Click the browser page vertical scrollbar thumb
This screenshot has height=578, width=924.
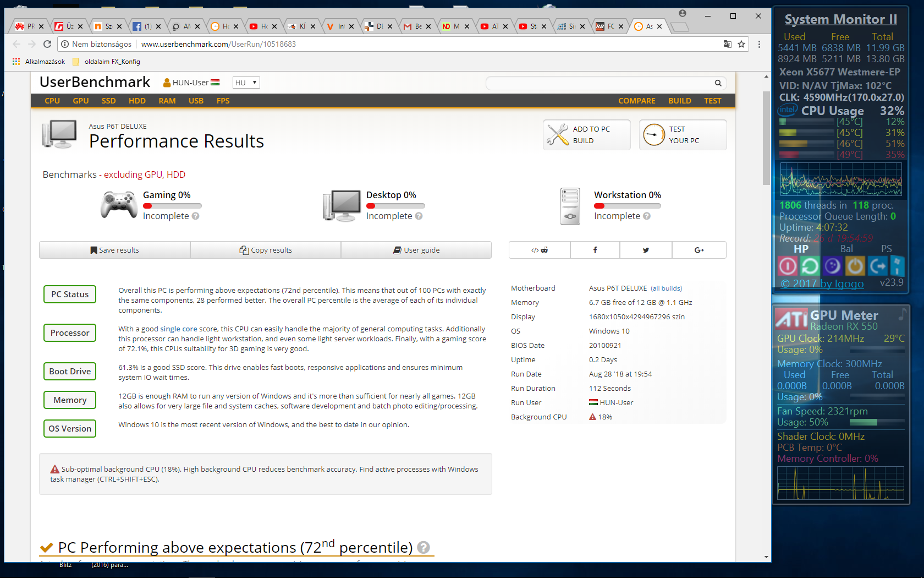[766, 138]
